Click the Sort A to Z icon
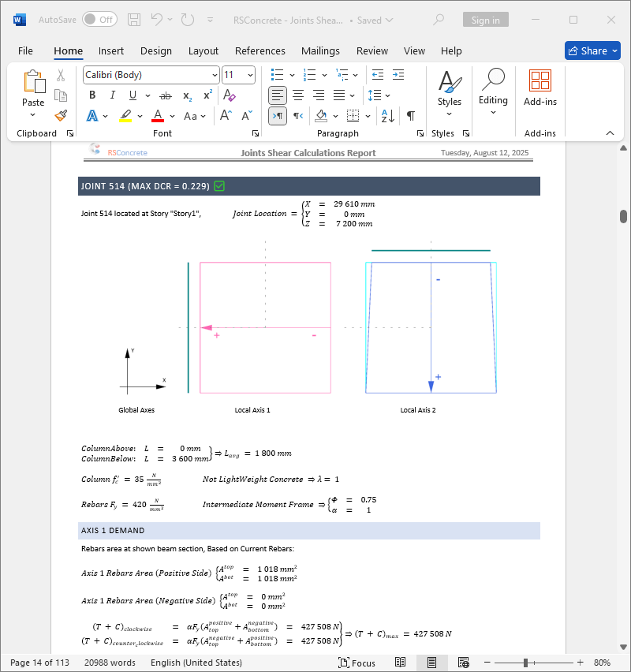The width and height of the screenshot is (631, 672). [387, 116]
